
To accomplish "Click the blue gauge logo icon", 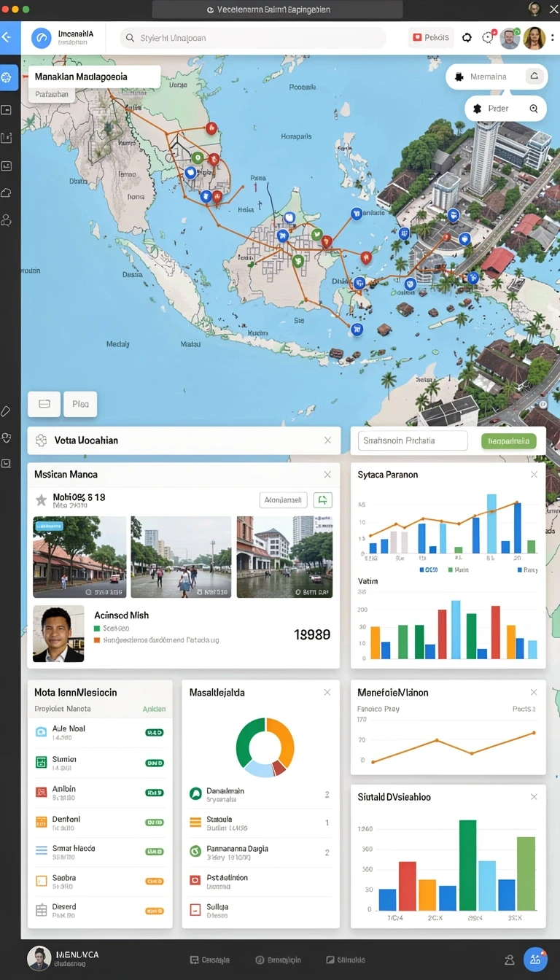I will click(x=42, y=38).
